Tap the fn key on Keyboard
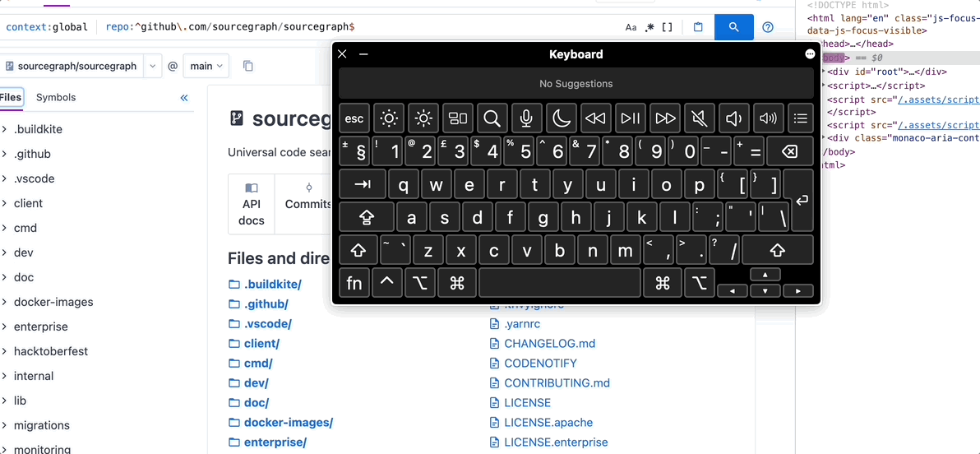The image size is (980, 454). 354,283
